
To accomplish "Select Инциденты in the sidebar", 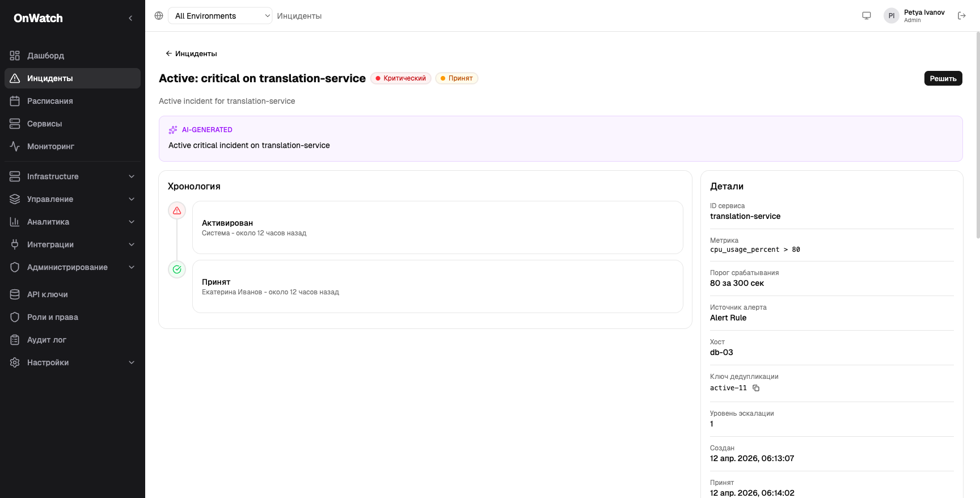I will [x=73, y=78].
